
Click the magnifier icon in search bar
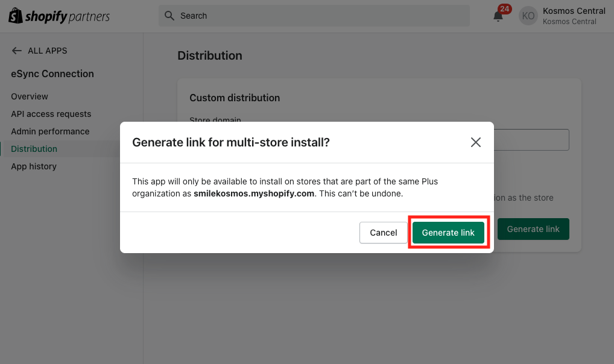[169, 16]
